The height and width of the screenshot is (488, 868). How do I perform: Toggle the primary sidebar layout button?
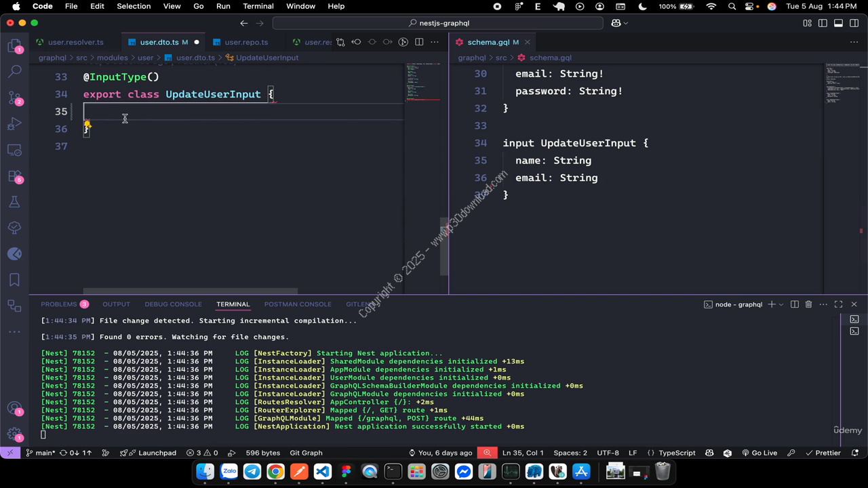coord(823,23)
